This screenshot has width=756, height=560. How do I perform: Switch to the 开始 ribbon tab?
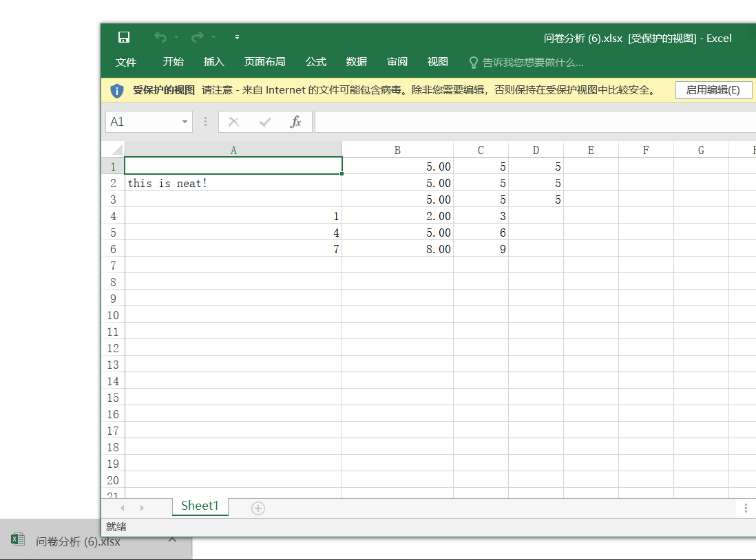(x=174, y=62)
